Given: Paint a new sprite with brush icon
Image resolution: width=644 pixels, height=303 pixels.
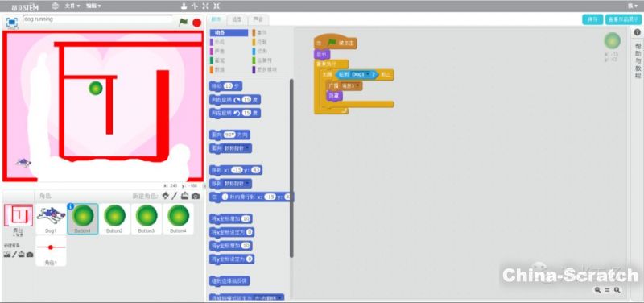Looking at the screenshot, I should [175, 196].
